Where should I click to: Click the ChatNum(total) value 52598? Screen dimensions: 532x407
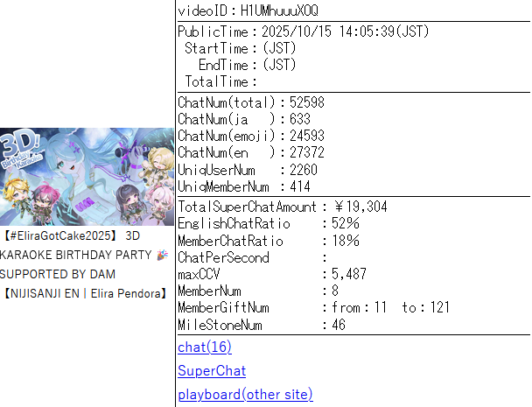pyautogui.click(x=307, y=102)
